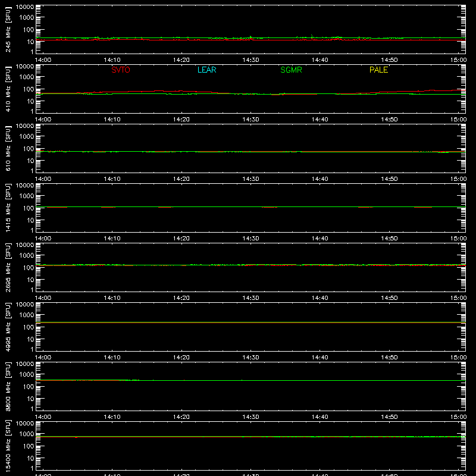Screen dimensions: 476x476
Task: Click the green SGMR station legend label
Action: [x=291, y=70]
